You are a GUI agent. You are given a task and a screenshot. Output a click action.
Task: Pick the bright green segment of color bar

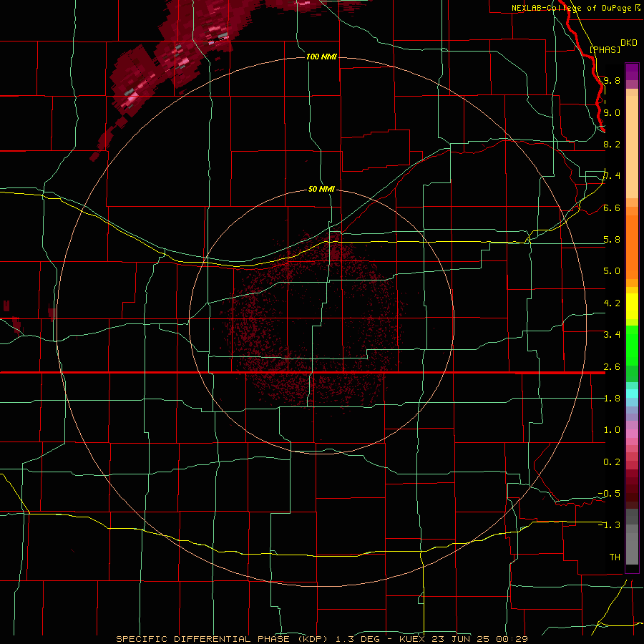tap(632, 345)
